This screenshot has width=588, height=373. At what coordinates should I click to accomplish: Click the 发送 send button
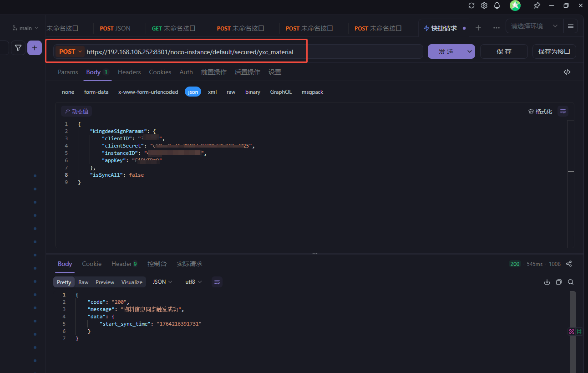(x=446, y=52)
